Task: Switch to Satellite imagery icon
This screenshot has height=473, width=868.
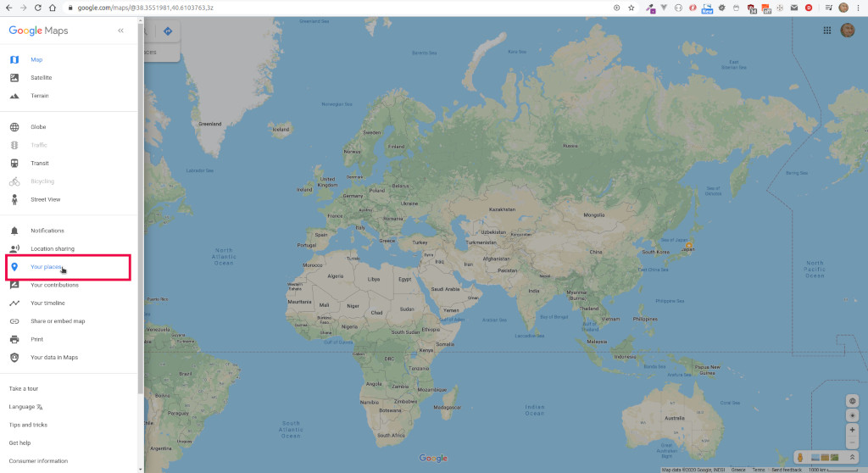Action: pos(14,77)
